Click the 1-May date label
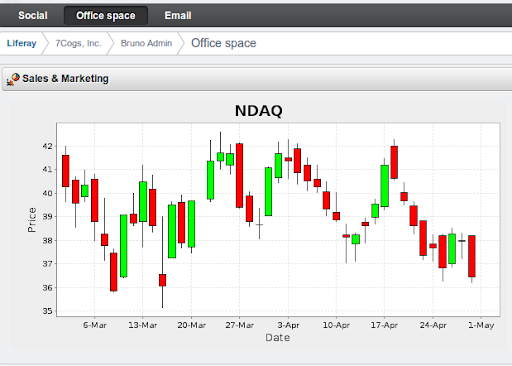This screenshot has width=512, height=366. pos(481,325)
